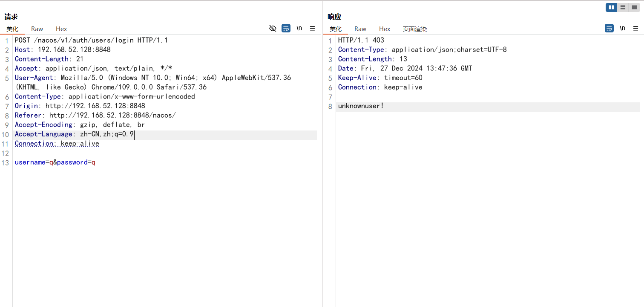Image resolution: width=644 pixels, height=307 pixels.
Task: Click the 请求 panel title
Action: tap(11, 17)
